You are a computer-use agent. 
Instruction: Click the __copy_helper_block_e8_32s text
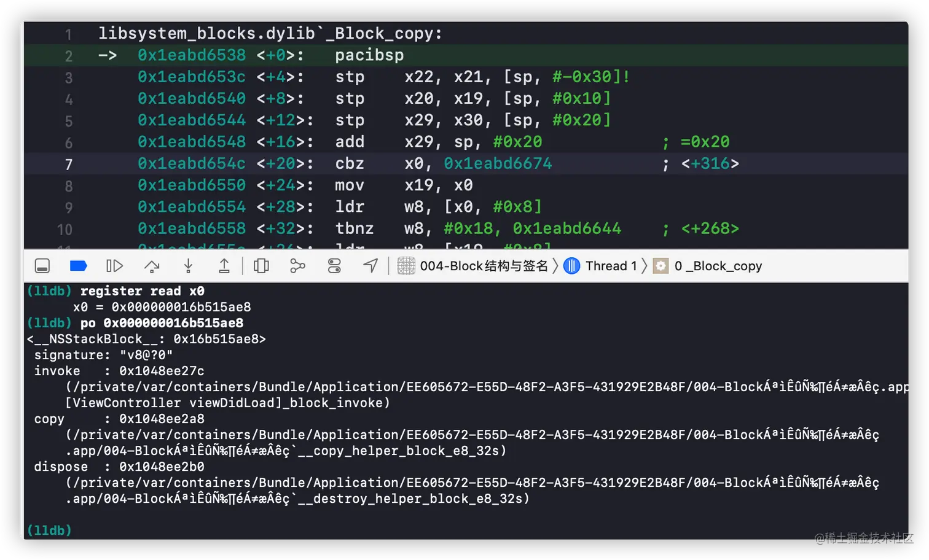tap(398, 451)
